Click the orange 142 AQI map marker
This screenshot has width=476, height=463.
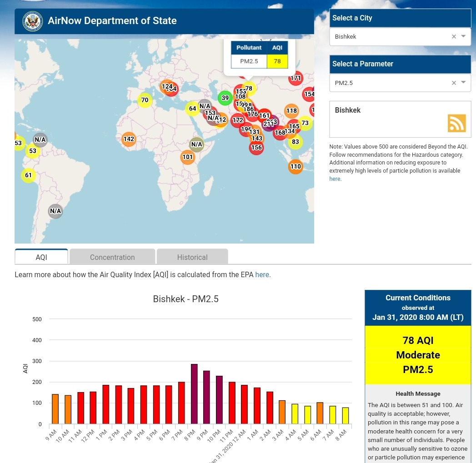coord(129,139)
